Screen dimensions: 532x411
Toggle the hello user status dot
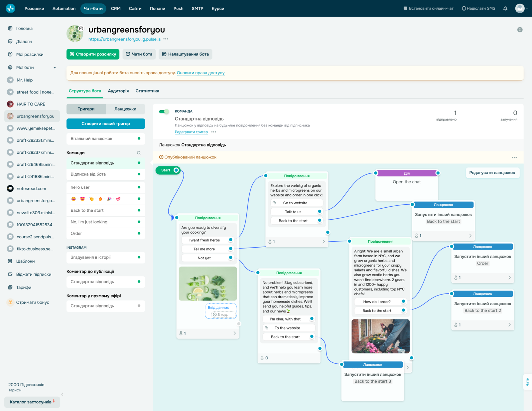(139, 187)
